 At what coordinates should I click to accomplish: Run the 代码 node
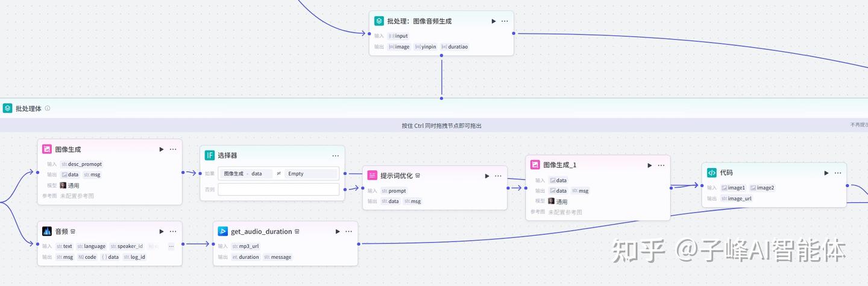point(826,173)
